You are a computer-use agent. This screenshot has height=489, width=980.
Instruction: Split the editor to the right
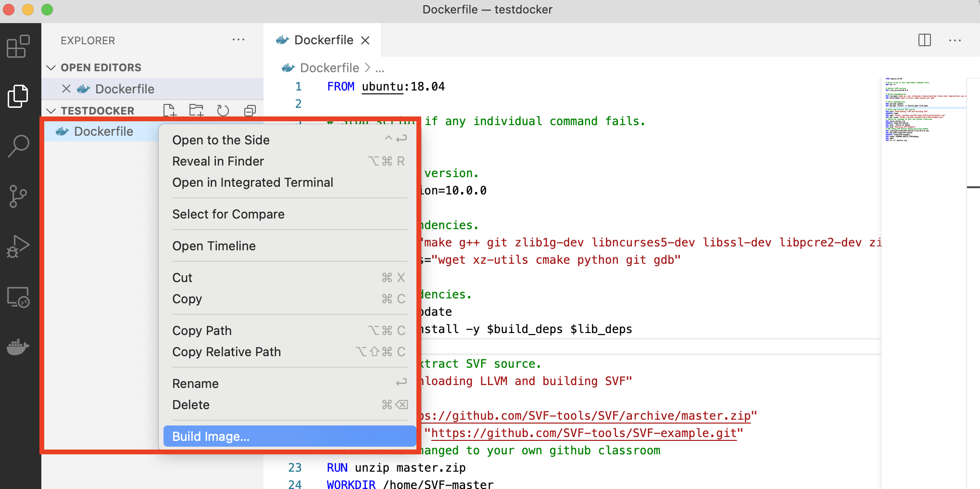924,40
